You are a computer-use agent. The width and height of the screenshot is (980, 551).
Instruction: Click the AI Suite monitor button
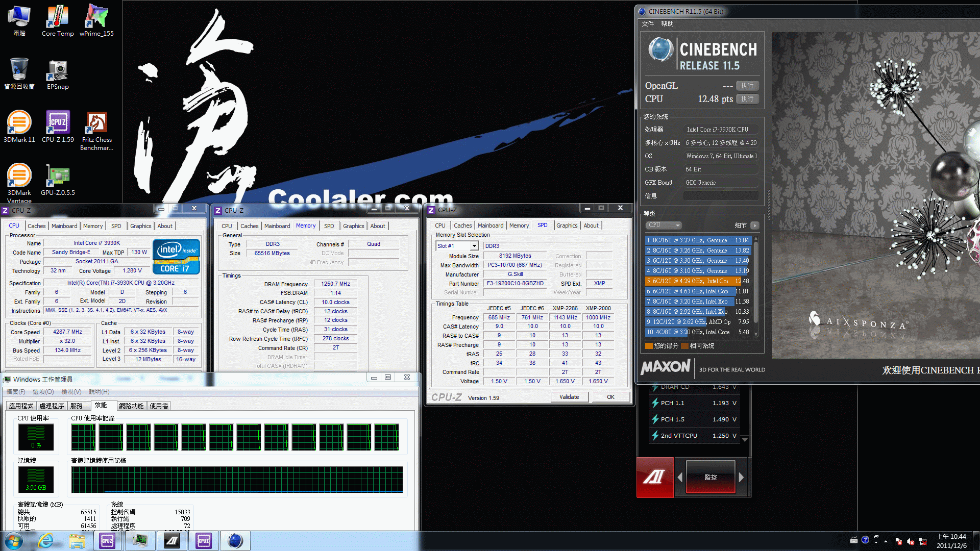click(x=710, y=477)
